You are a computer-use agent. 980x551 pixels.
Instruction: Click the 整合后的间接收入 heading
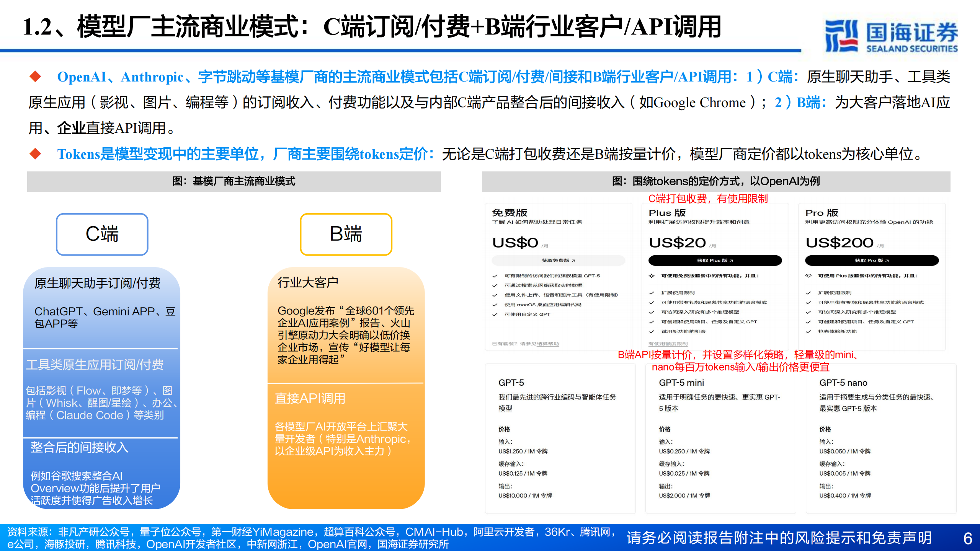click(x=79, y=447)
